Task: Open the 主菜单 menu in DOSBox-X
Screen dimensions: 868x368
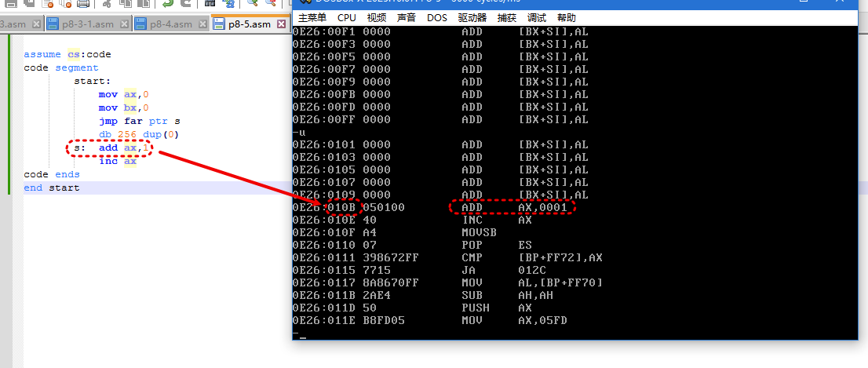Action: click(312, 18)
